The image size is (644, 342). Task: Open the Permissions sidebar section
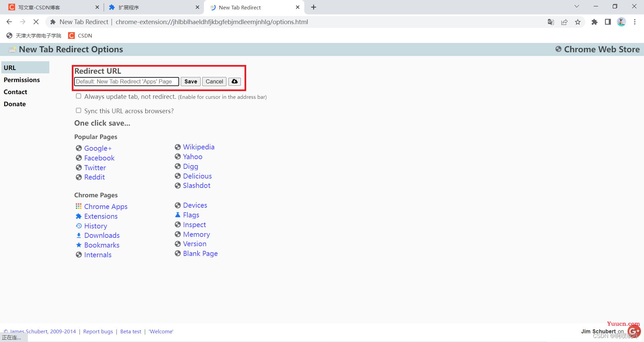[22, 80]
